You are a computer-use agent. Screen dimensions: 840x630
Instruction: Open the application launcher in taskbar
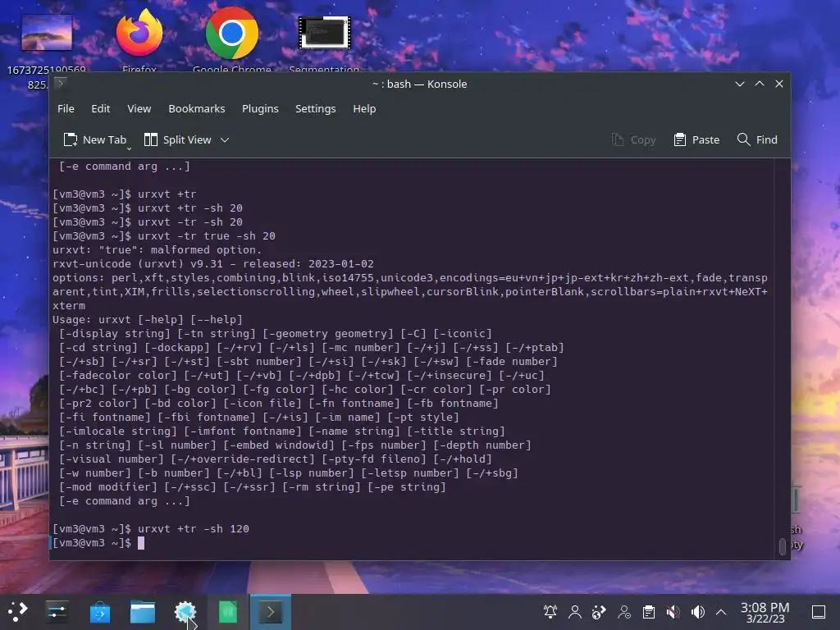pos(17,611)
